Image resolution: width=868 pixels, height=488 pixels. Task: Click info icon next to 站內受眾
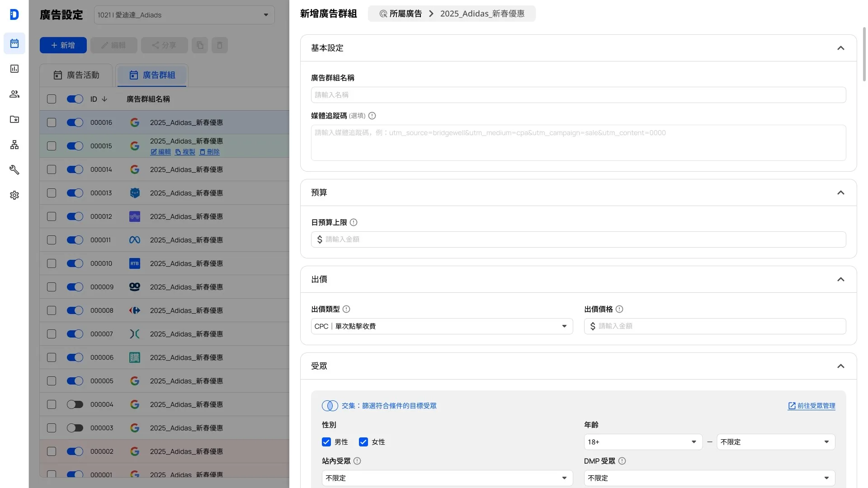(357, 461)
